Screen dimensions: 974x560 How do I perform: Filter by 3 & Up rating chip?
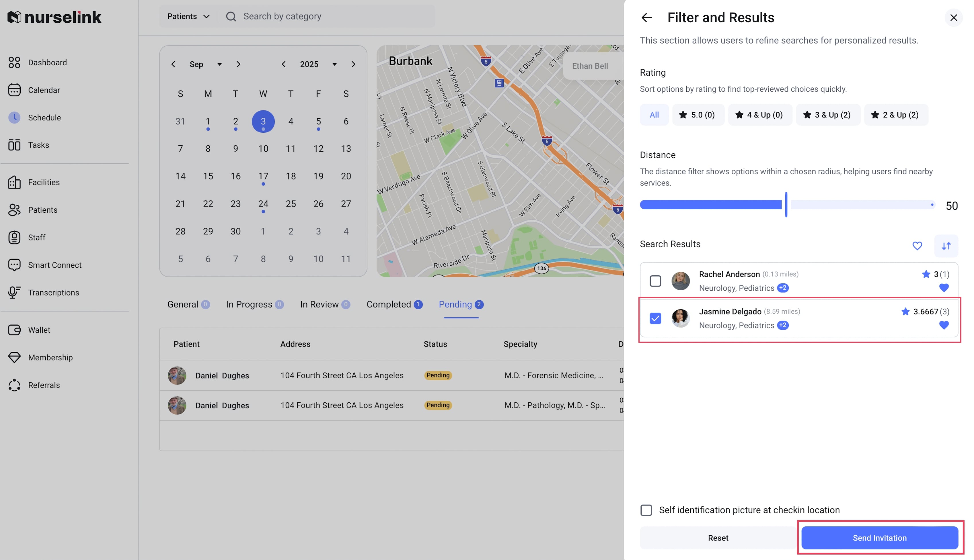pyautogui.click(x=827, y=115)
